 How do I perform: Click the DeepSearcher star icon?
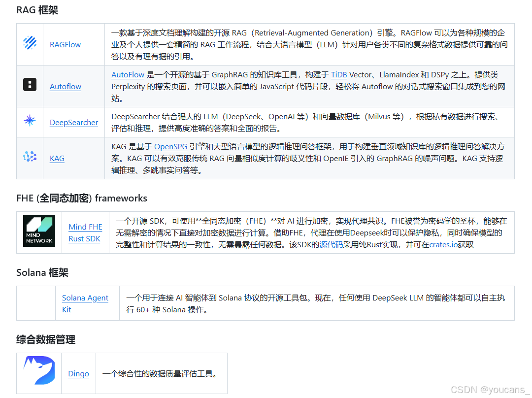click(x=30, y=121)
